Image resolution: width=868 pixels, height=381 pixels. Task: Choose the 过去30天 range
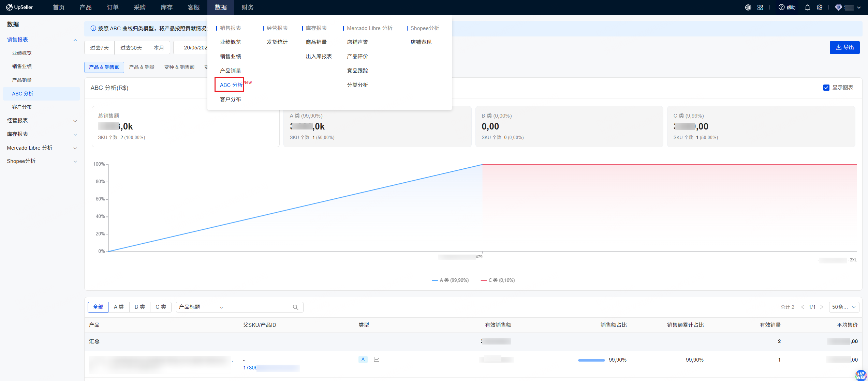tap(131, 48)
